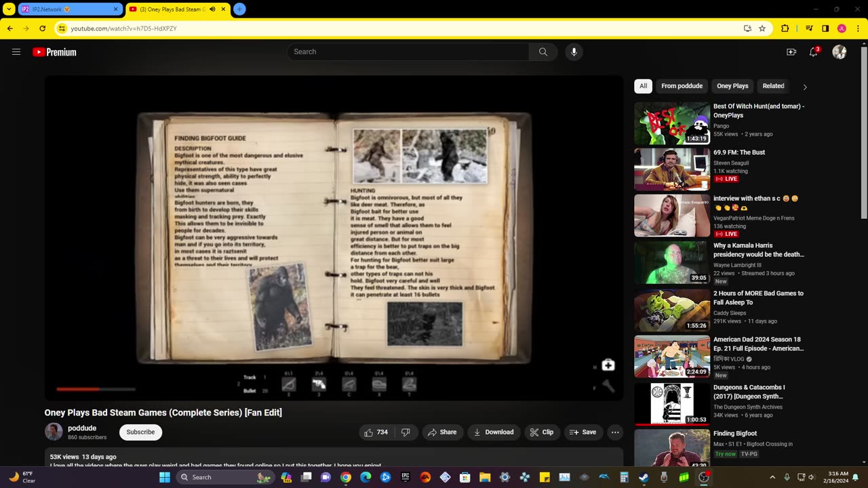Open the YouTube guide hamburger menu

(x=16, y=52)
